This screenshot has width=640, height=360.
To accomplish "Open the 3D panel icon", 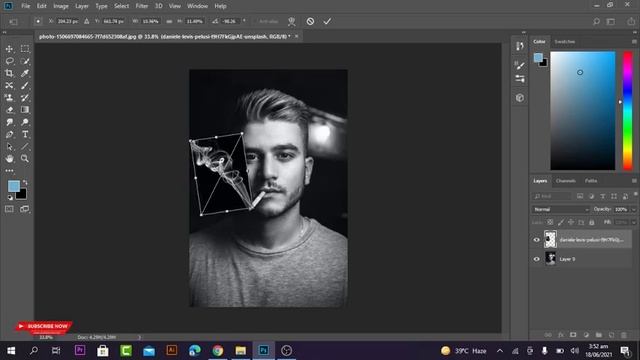I will [x=520, y=98].
